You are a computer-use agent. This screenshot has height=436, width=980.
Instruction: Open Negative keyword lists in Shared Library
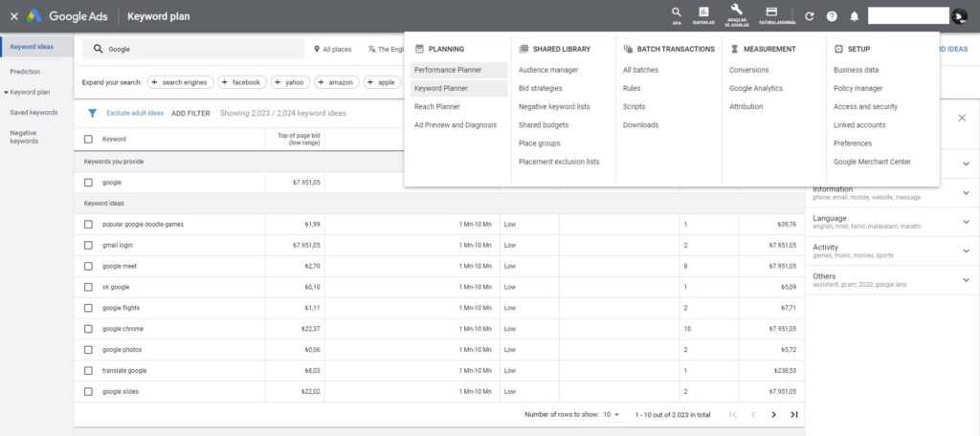coord(554,107)
